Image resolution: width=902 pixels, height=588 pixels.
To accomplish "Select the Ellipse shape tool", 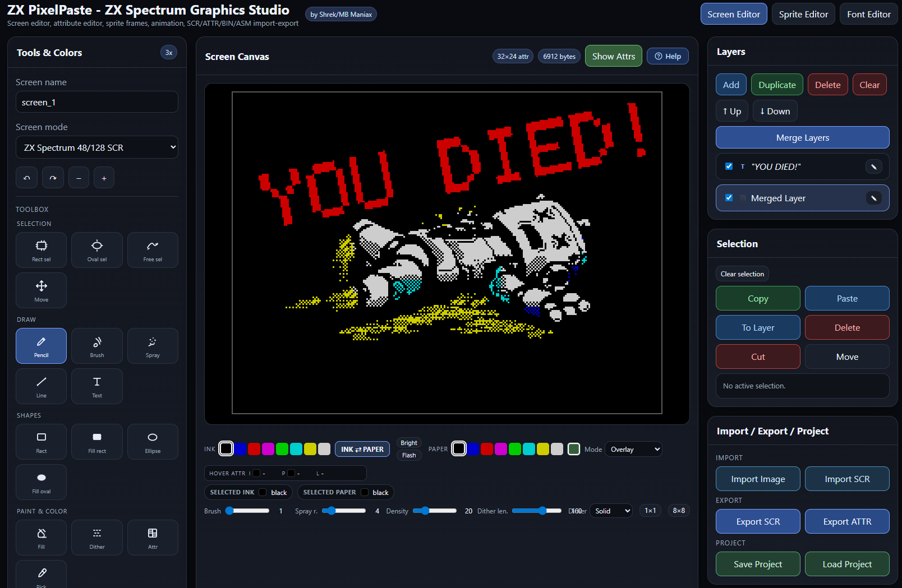I will 153,442.
